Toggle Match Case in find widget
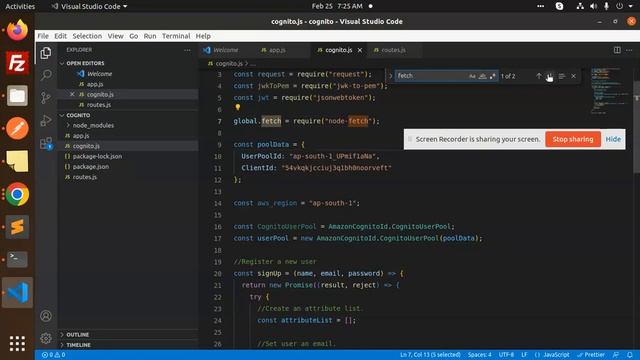 pyautogui.click(x=472, y=76)
